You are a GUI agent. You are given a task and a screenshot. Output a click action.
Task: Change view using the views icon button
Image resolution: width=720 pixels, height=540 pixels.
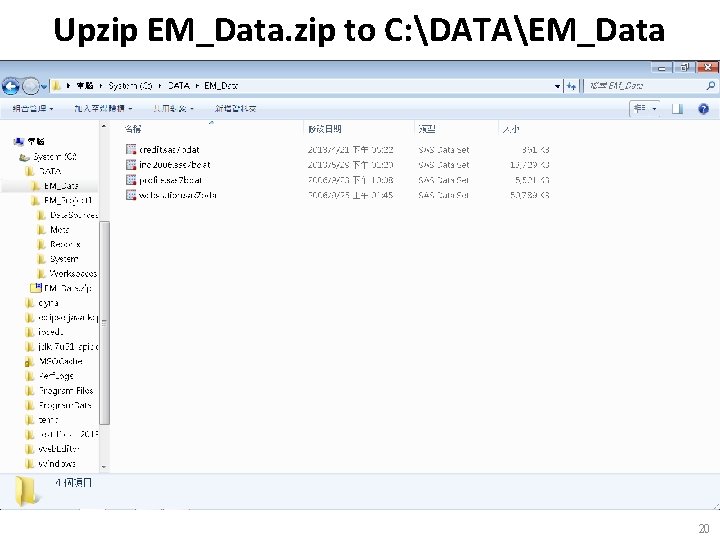[x=640, y=109]
